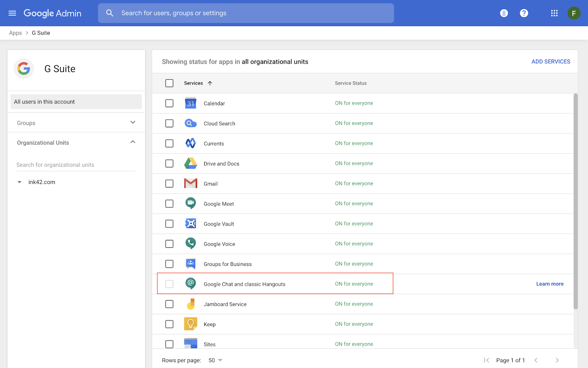Open the Groups for Business service name

(x=227, y=264)
